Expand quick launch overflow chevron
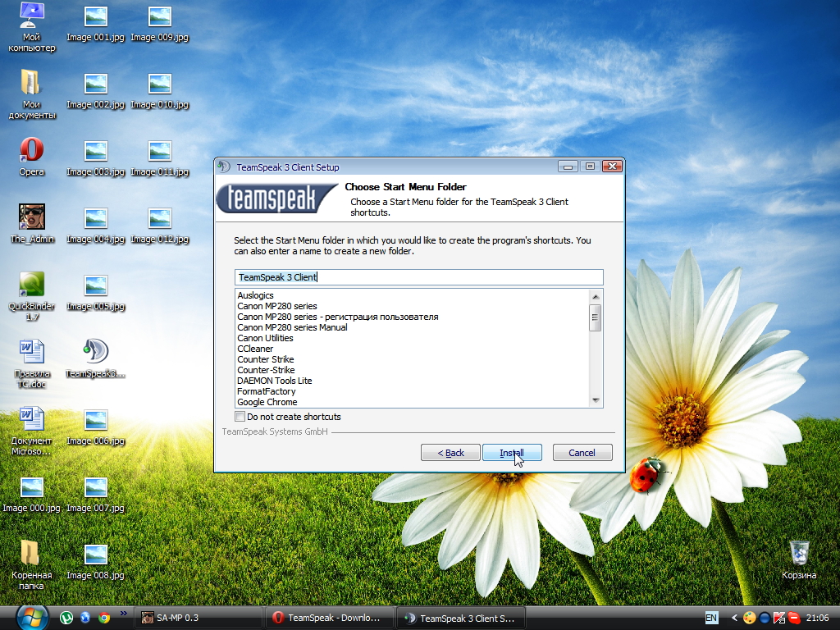840x630 pixels. [124, 614]
